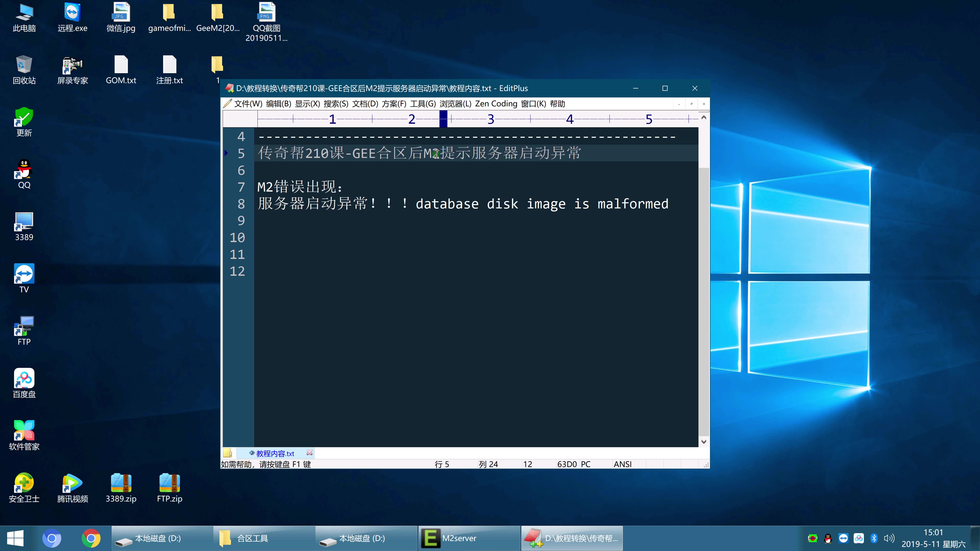Select 注册.txt file on desktop

(169, 70)
